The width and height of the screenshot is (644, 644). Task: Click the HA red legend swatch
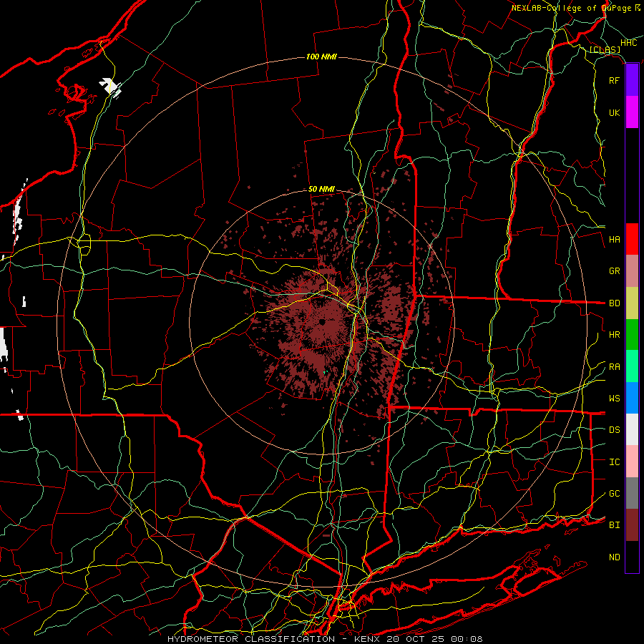tap(632, 239)
